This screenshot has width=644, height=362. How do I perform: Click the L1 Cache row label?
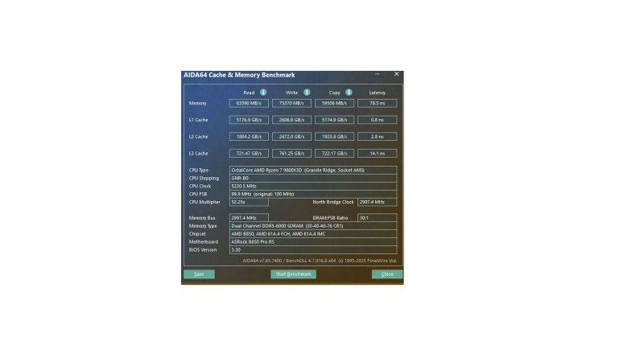[198, 120]
